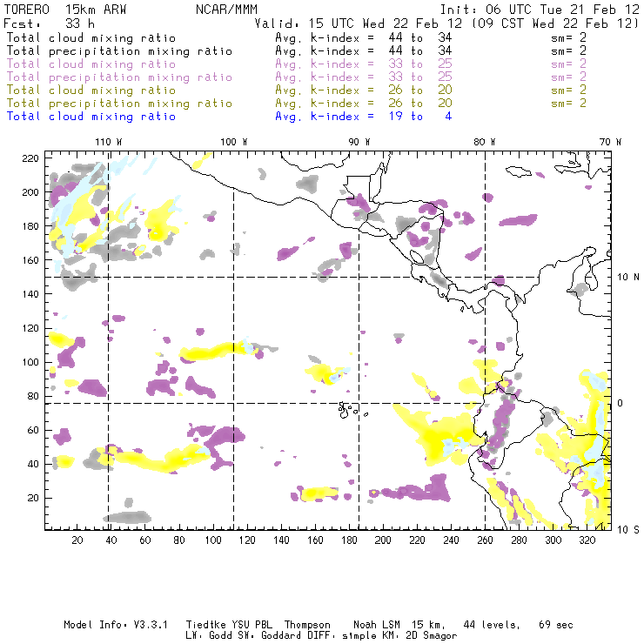Click the "TORERO 15km ARW" title text

65,10
